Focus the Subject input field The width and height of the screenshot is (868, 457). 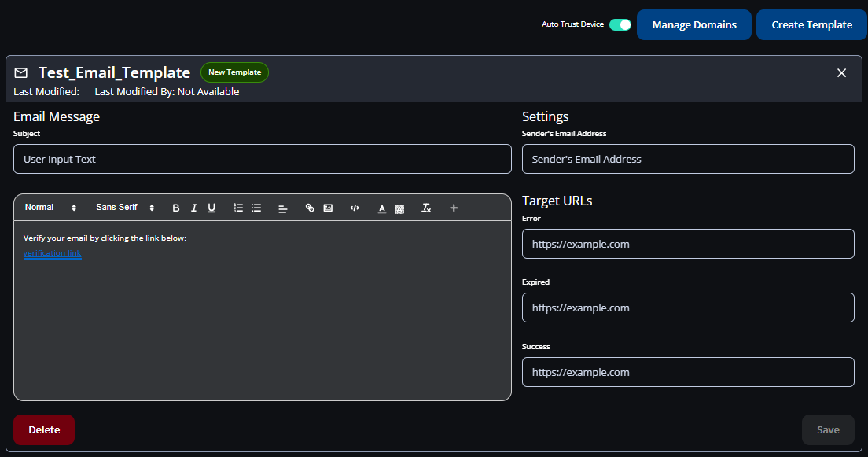(x=263, y=159)
